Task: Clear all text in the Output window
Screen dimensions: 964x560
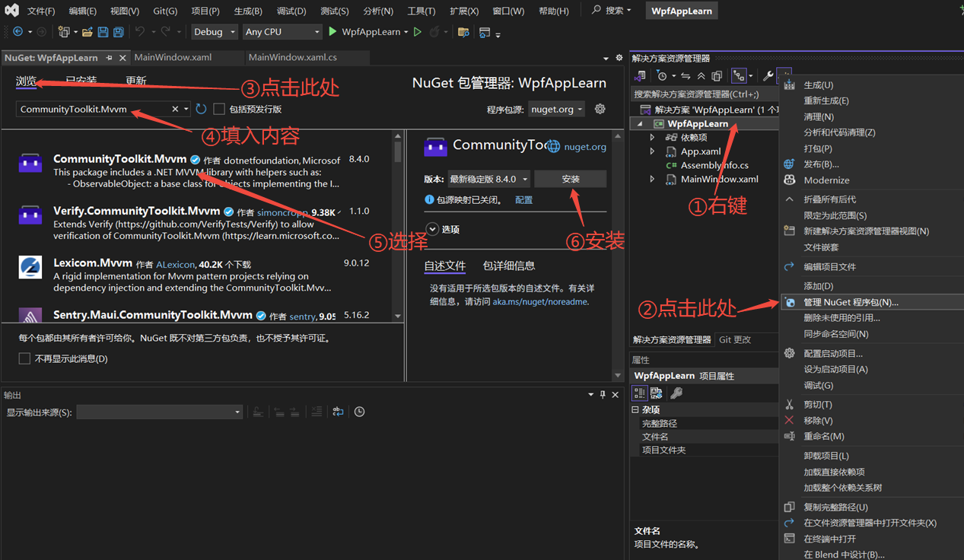Action: (x=317, y=411)
